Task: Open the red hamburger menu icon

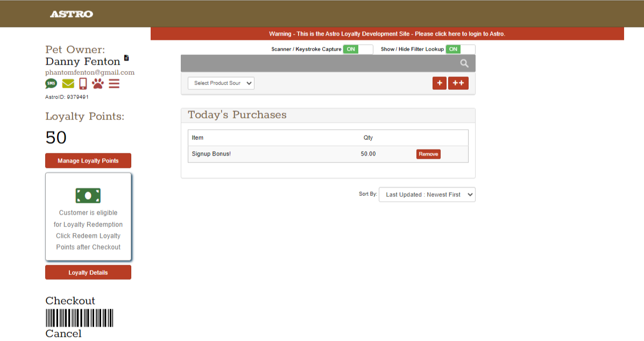Action: pyautogui.click(x=114, y=83)
